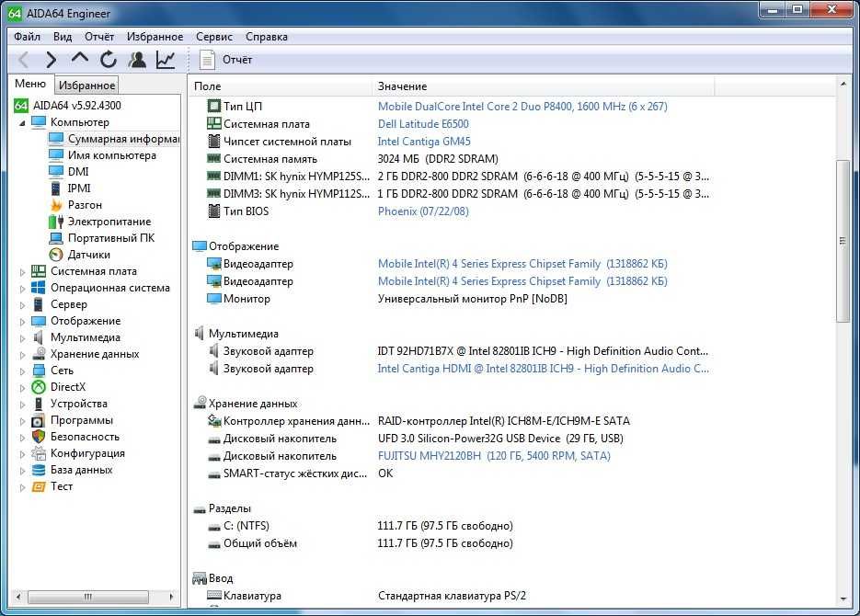Click the Тип BIOS chip icon

pyautogui.click(x=214, y=211)
